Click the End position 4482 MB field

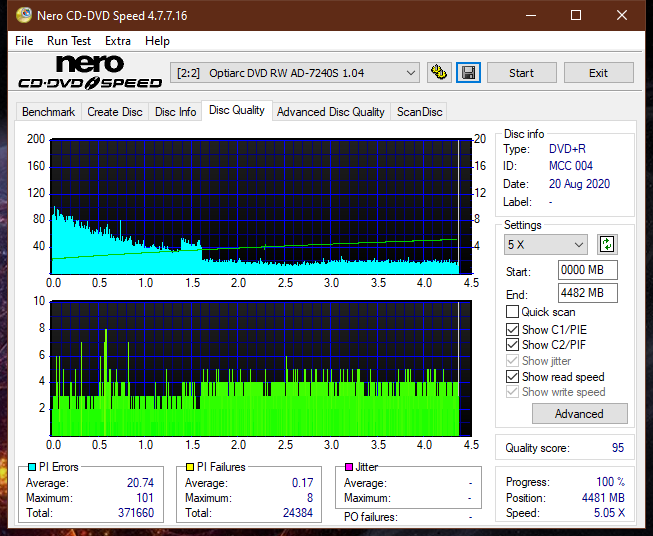click(588, 293)
